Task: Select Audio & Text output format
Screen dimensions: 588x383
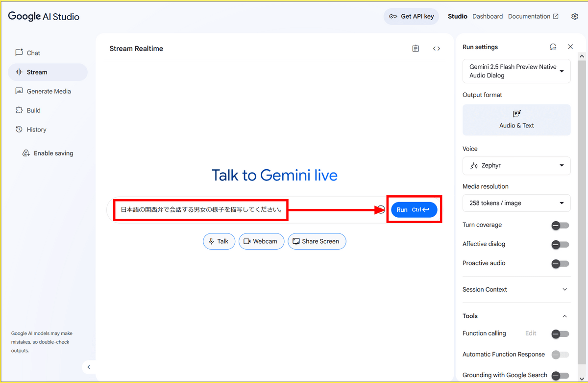Action: point(516,120)
